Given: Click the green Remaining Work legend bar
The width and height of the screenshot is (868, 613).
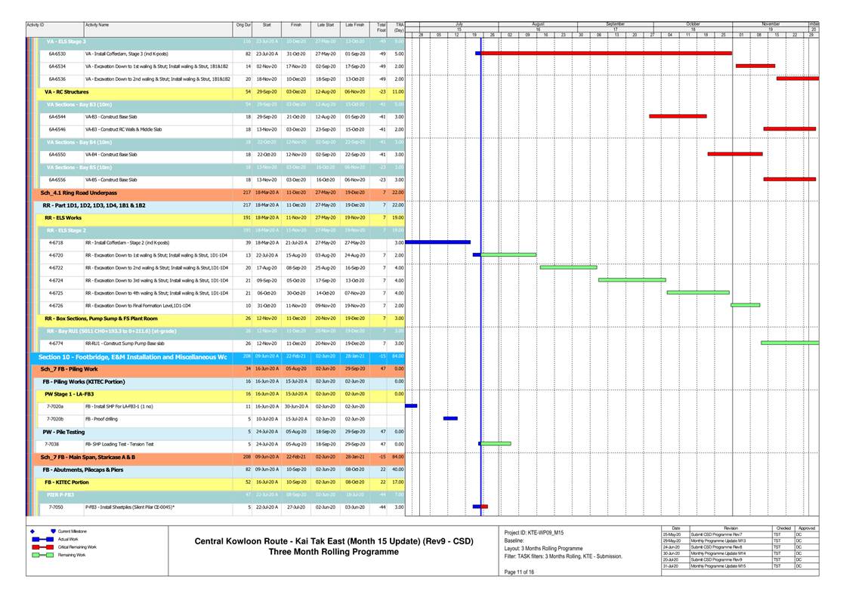Looking at the screenshot, I should (42, 555).
